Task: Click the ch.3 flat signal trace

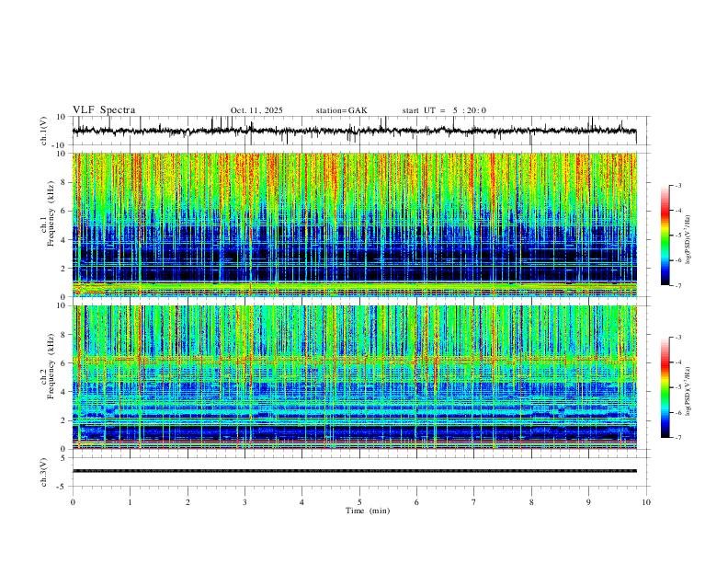Action: point(355,471)
